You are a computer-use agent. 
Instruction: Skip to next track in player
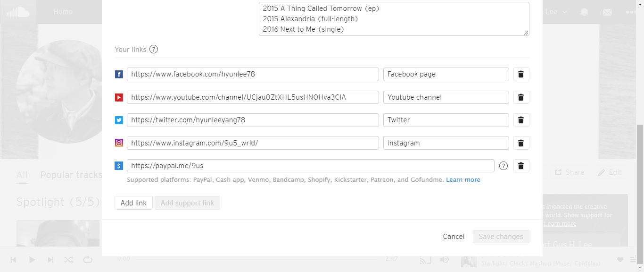pyautogui.click(x=50, y=260)
